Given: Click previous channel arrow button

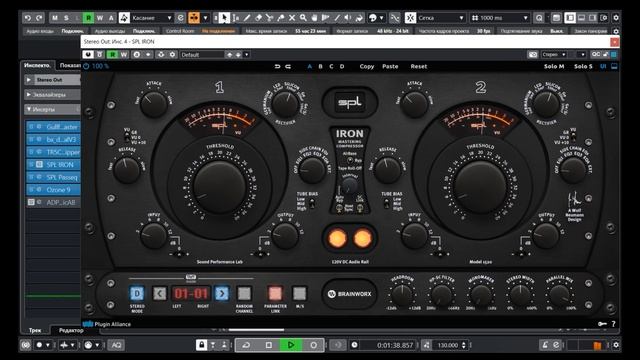Looking at the screenshot, I should [160, 293].
